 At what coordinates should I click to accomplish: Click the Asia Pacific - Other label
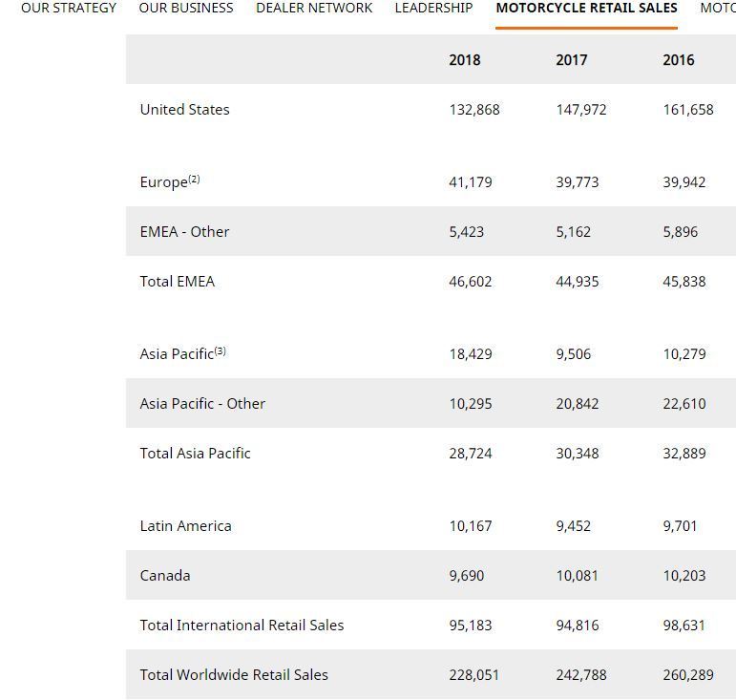click(x=202, y=404)
